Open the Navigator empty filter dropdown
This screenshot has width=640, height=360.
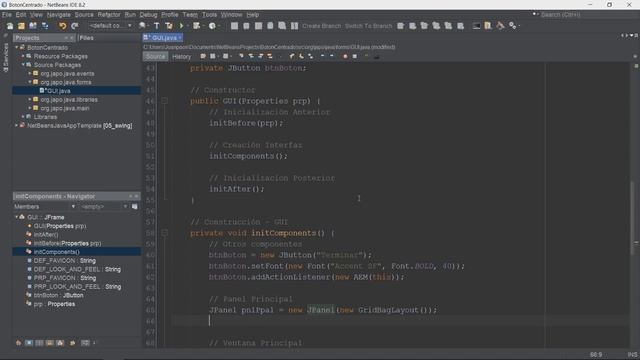[x=104, y=207]
